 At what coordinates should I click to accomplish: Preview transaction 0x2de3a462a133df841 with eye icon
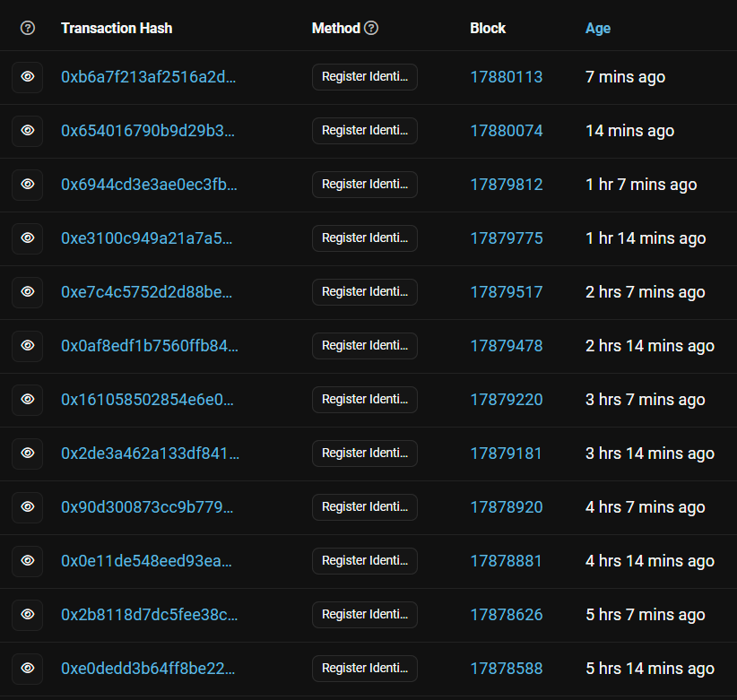(x=27, y=454)
